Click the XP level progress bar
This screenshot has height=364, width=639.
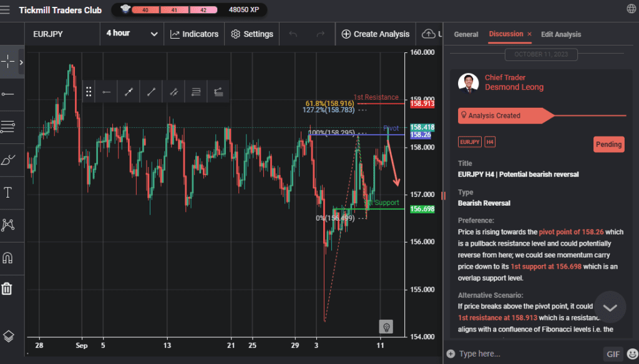pyautogui.click(x=175, y=10)
